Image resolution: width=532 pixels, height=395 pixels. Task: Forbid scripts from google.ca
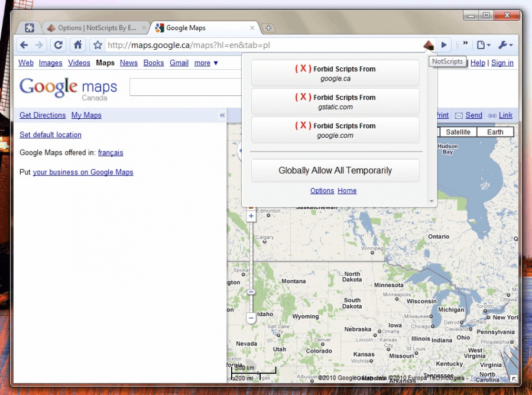tap(335, 73)
